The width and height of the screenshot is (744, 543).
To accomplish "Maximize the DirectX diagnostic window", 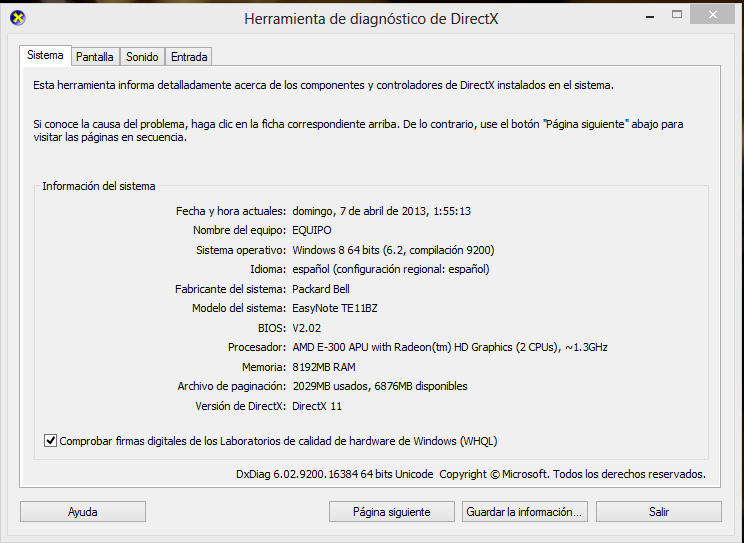I will pos(677,15).
